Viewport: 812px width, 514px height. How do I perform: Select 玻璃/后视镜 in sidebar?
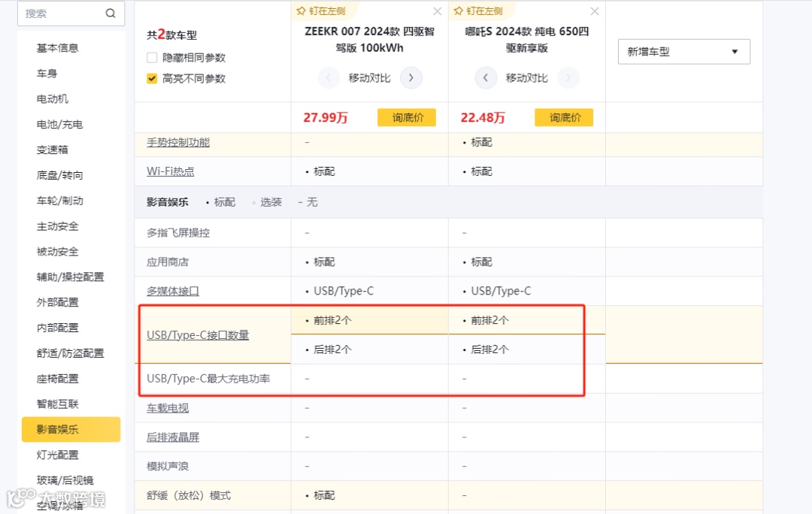(x=65, y=480)
